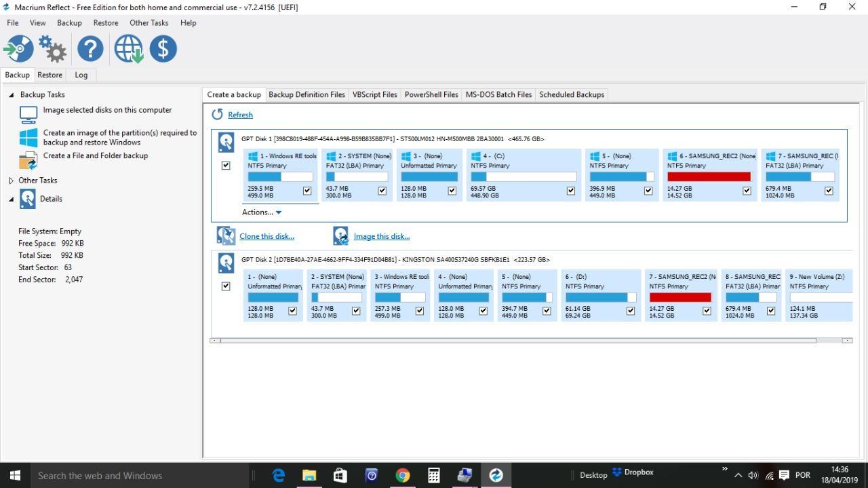Viewport: 868px width, 488px height.
Task: Collapse the Backup Tasks section
Action: pyautogui.click(x=11, y=95)
